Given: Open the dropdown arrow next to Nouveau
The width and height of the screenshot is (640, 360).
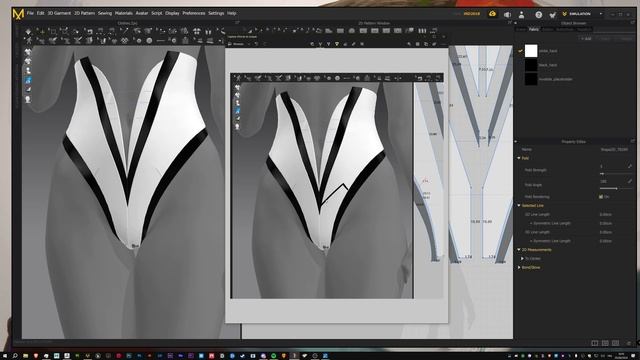Looking at the screenshot, I should pyautogui.click(x=249, y=44).
